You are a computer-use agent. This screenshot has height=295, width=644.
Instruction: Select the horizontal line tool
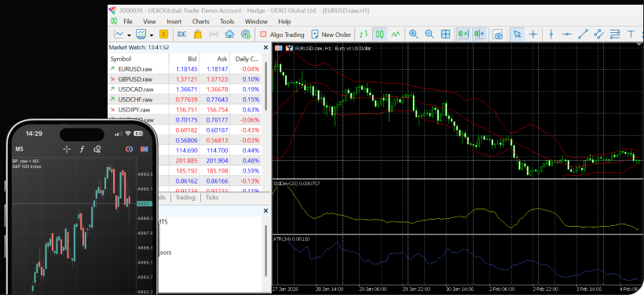[x=567, y=35]
